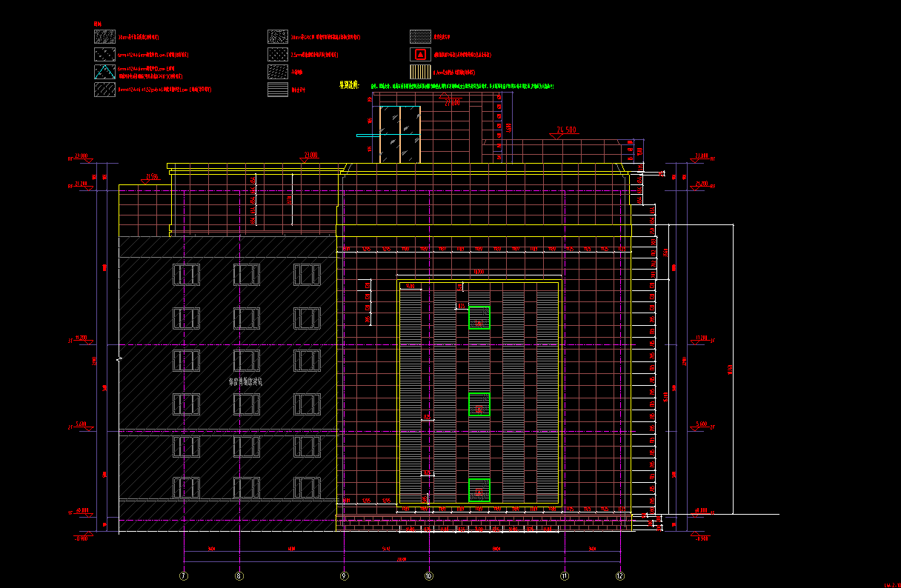The image size is (901, 588).
Task: Select the yellow special-notes heading text
Action: click(348, 84)
